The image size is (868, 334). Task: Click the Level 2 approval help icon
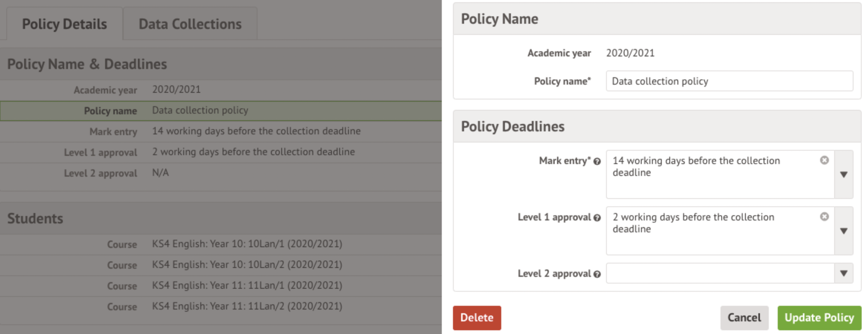(597, 274)
